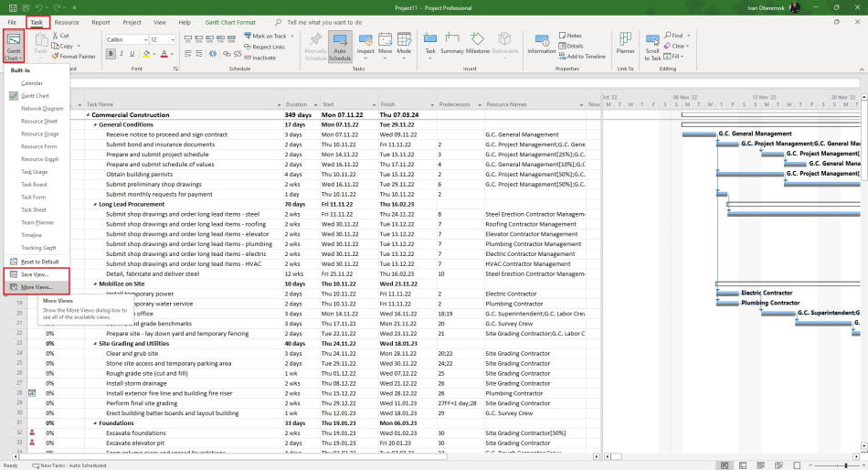Click the Indent Task icon in Schedule group
Screen dimensions: 868x470
click(x=199, y=54)
